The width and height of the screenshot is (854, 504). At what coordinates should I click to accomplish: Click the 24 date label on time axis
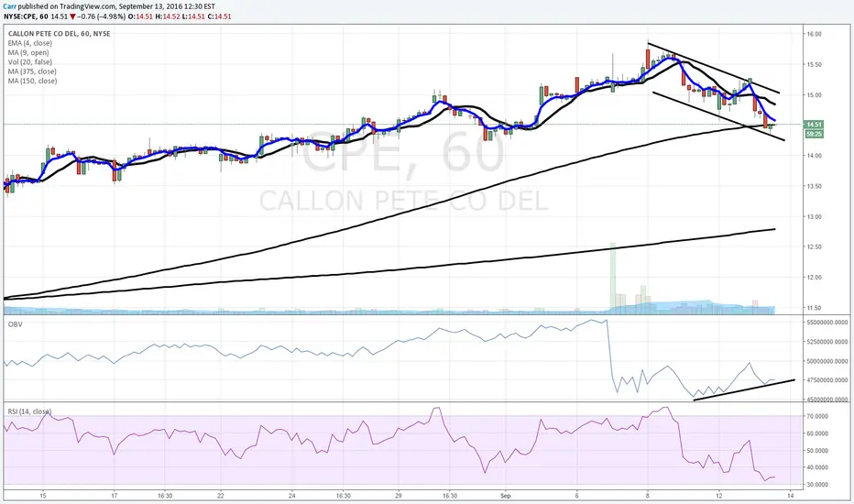[x=292, y=496]
